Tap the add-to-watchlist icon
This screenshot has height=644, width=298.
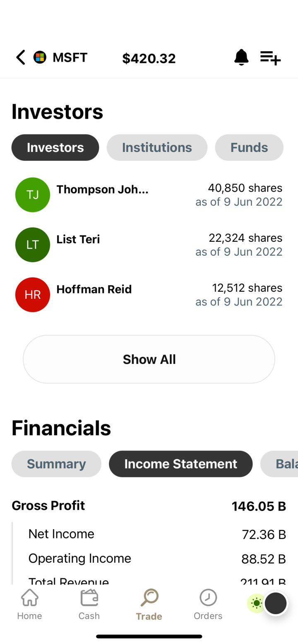pyautogui.click(x=270, y=58)
